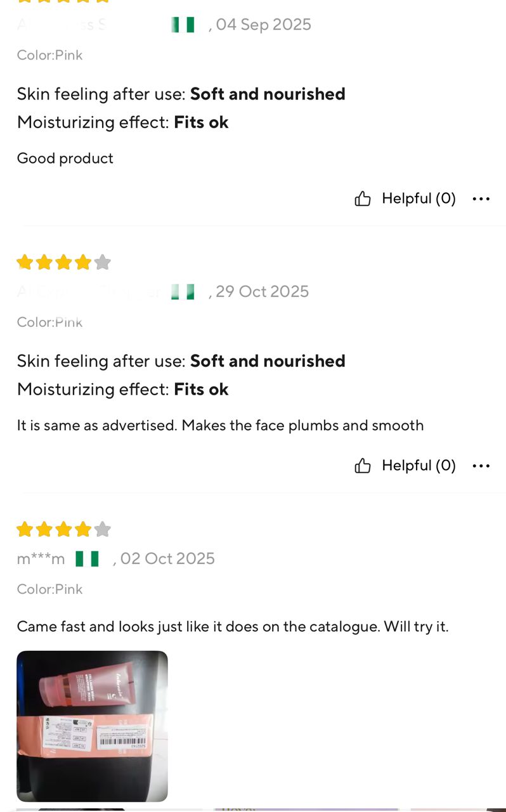Open three-dot menu on "Good product" review
This screenshot has height=812, width=506.
(x=481, y=199)
